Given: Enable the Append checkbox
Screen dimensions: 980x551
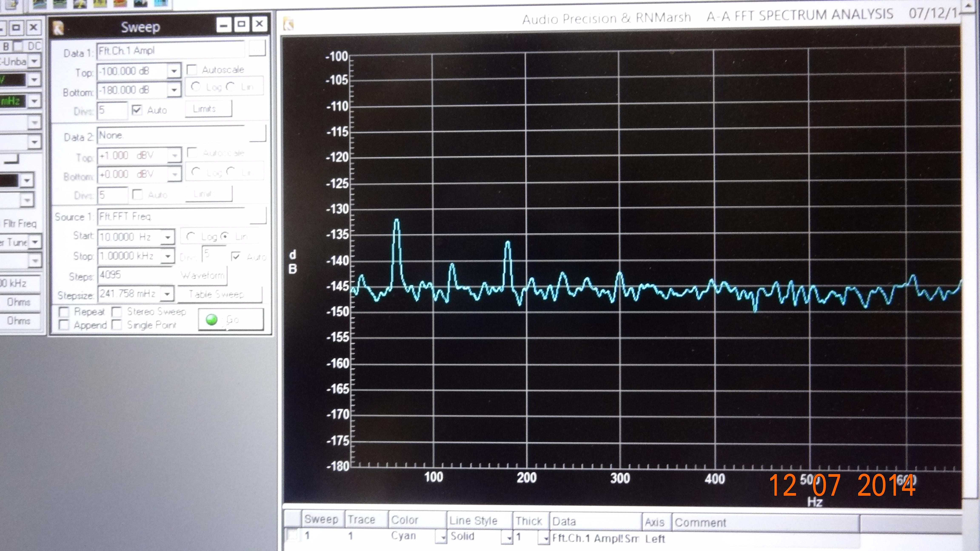Looking at the screenshot, I should coord(64,326).
